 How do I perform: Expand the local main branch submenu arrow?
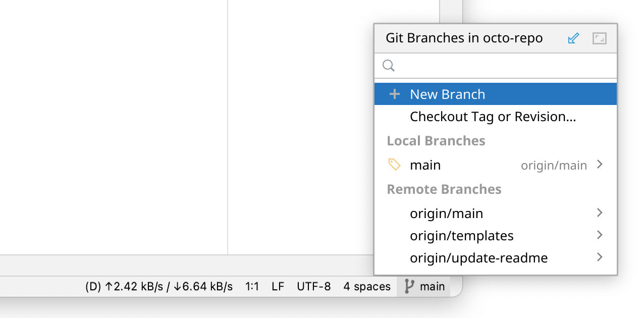click(600, 165)
